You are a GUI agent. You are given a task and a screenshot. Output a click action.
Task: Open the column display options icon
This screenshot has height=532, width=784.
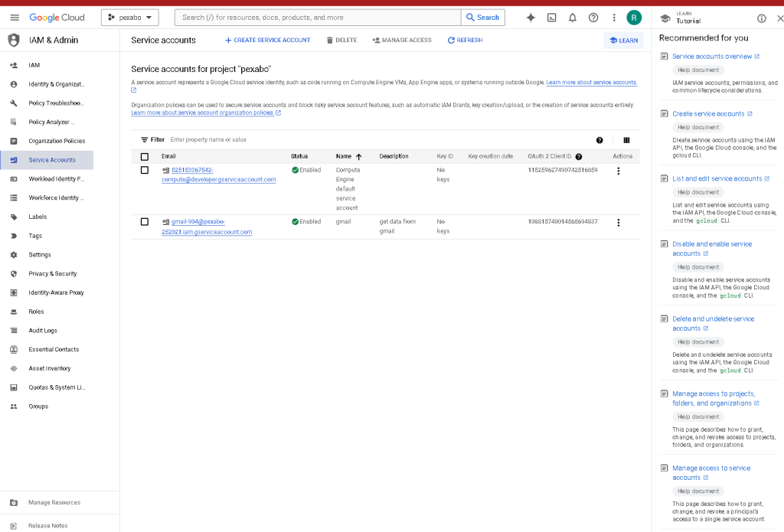626,141
